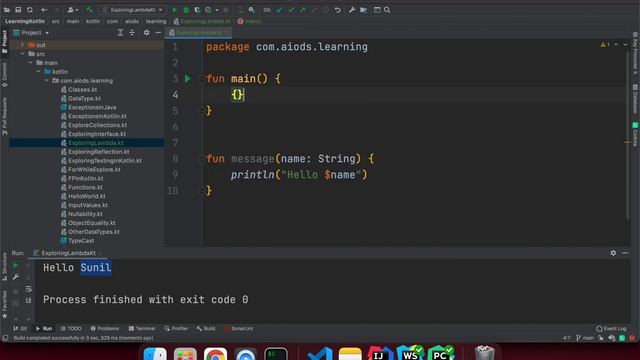Collapse the com.aiods.learning package
The height and width of the screenshot is (360, 640).
[47, 80]
